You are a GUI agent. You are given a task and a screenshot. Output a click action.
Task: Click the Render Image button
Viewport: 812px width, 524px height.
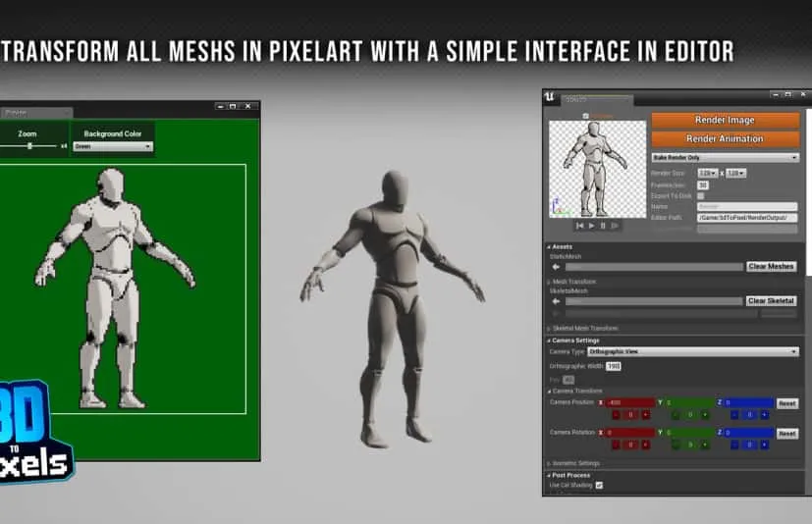(x=725, y=120)
